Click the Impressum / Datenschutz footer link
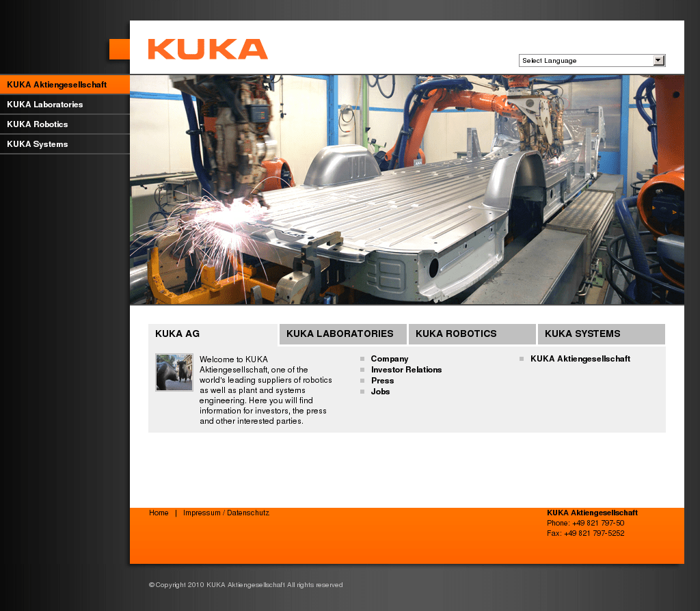 point(226,512)
